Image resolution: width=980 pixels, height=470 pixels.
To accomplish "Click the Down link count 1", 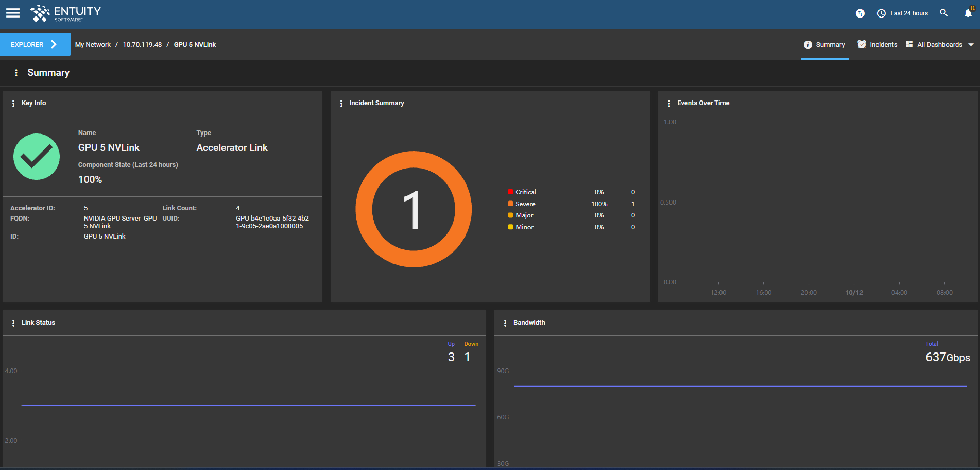I will click(468, 357).
